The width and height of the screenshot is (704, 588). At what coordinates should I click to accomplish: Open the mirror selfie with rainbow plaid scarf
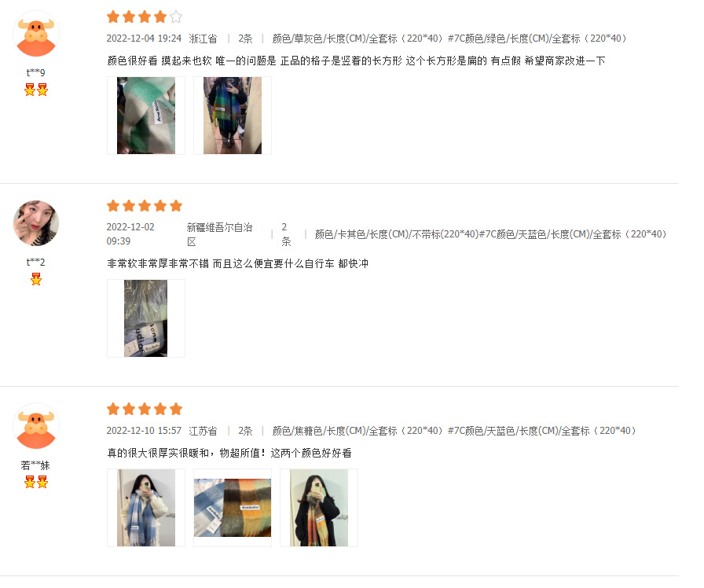click(233, 116)
